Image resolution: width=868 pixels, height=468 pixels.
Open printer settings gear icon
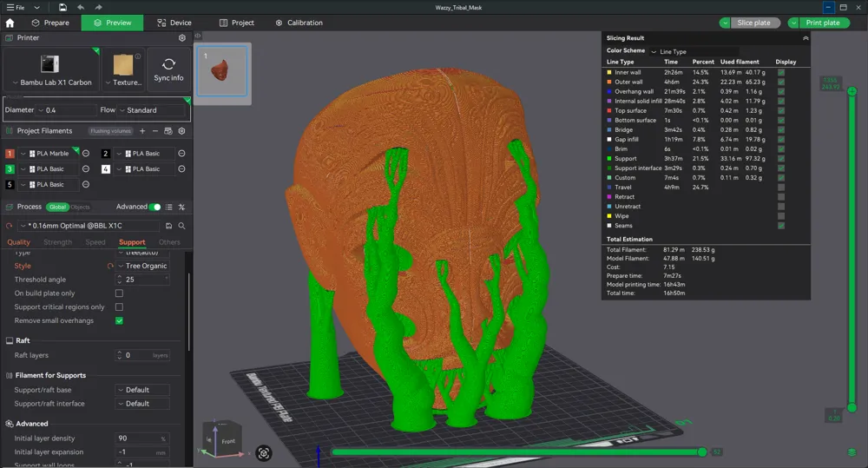[181, 38]
